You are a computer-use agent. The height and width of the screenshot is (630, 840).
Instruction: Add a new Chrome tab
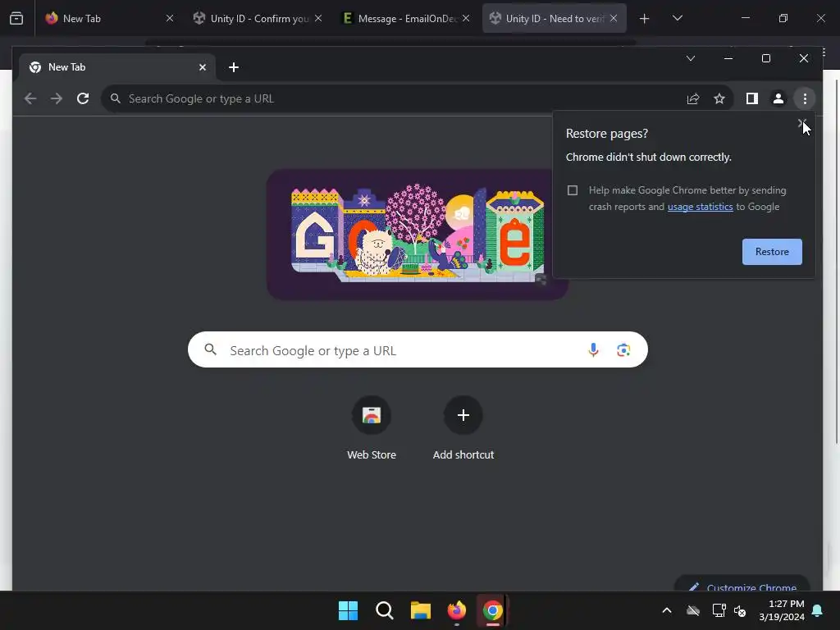pos(234,67)
